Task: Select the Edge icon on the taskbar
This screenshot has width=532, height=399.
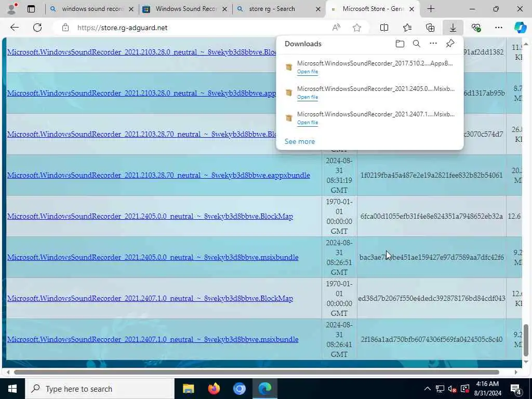Action: [264, 389]
